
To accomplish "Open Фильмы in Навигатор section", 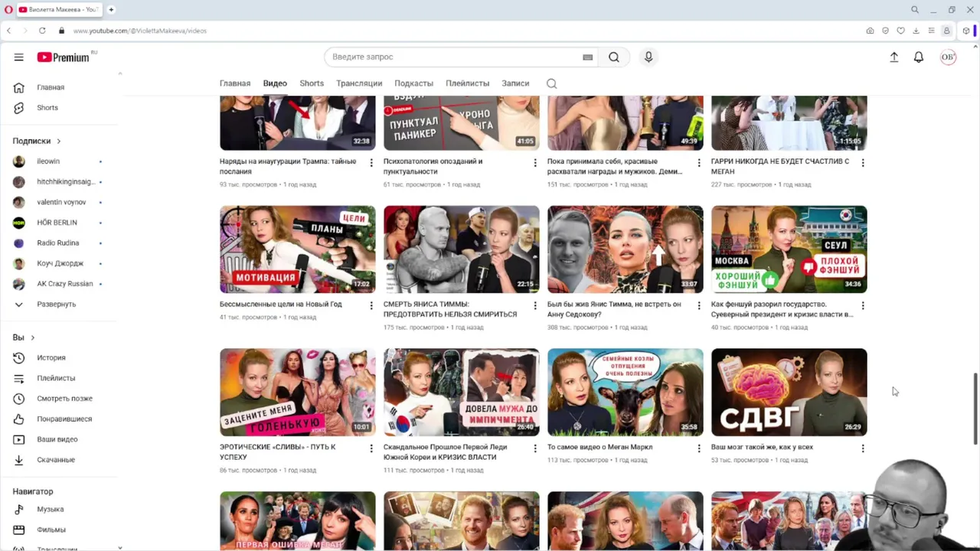I will [x=51, y=530].
